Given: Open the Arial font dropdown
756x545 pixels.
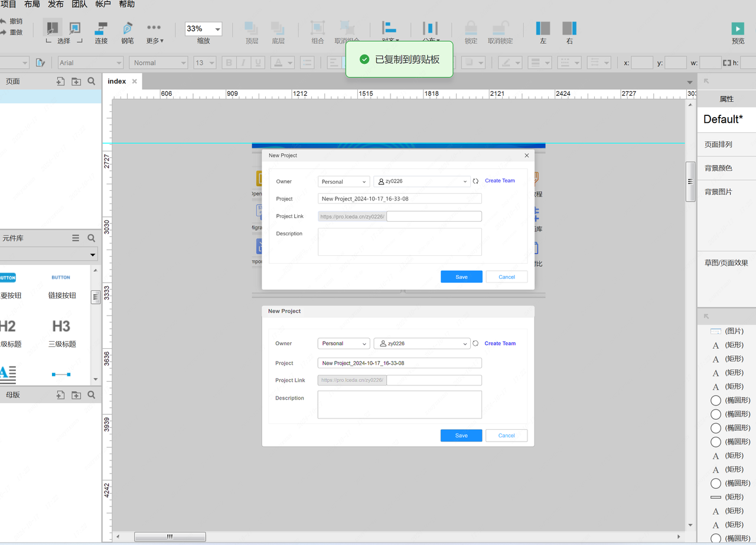Looking at the screenshot, I should coord(119,63).
